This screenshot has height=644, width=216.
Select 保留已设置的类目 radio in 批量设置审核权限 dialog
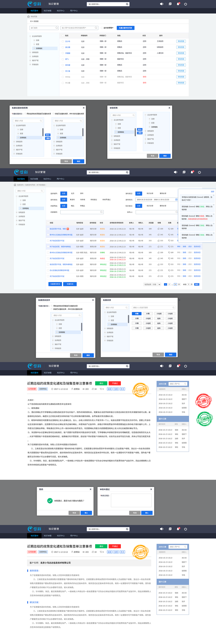[x=53, y=114]
